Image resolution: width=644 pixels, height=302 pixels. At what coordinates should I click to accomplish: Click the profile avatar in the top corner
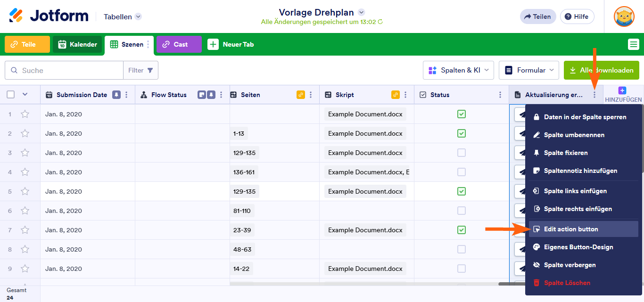[x=624, y=16]
